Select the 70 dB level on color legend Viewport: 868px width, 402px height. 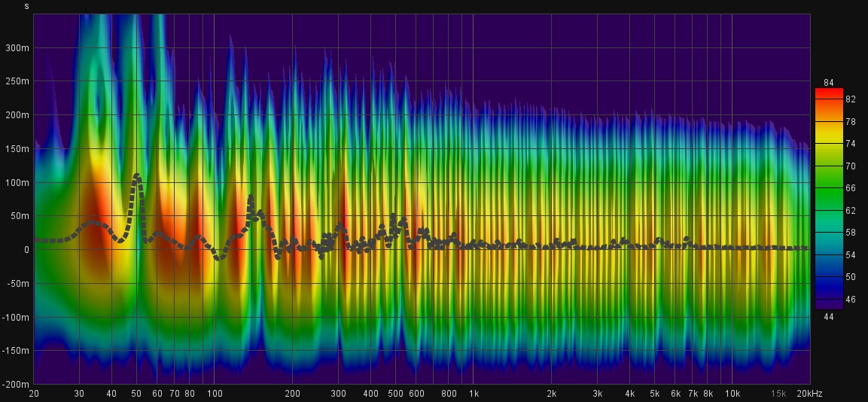point(851,166)
